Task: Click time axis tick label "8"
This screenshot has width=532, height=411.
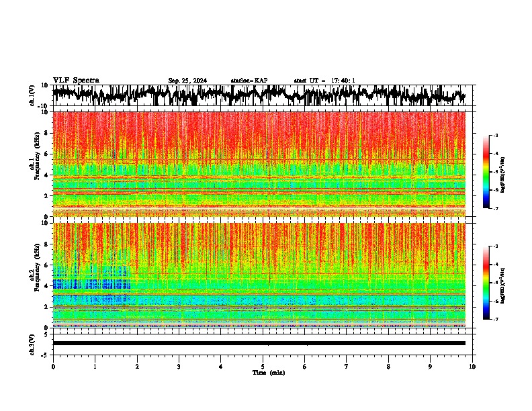Action: [388, 367]
